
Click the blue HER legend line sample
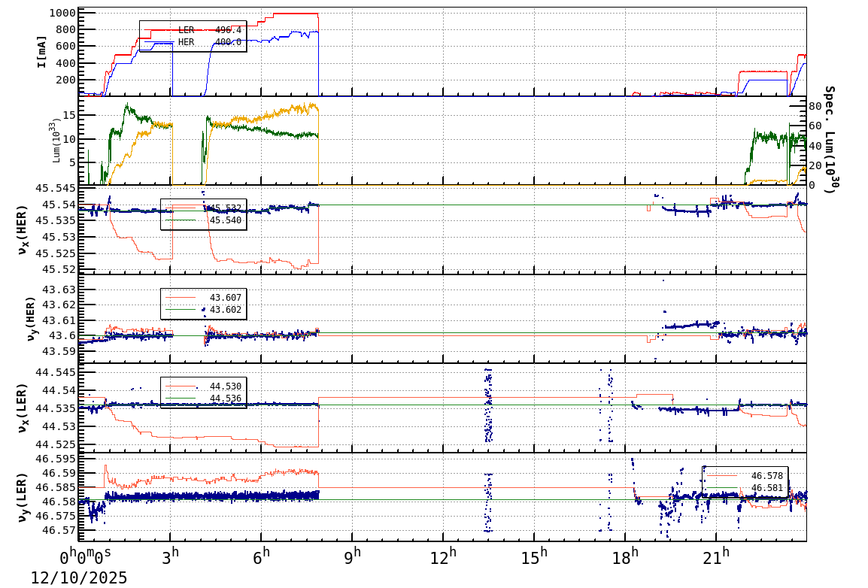tap(159, 42)
